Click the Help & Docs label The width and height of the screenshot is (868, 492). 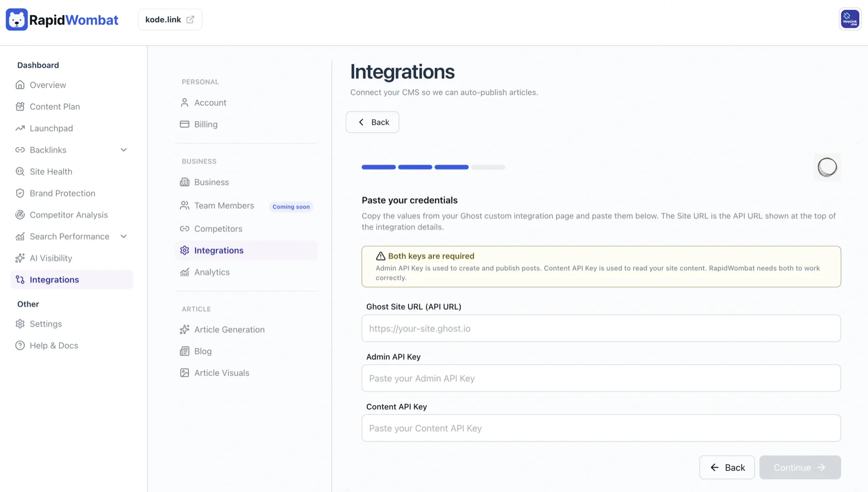pyautogui.click(x=54, y=345)
